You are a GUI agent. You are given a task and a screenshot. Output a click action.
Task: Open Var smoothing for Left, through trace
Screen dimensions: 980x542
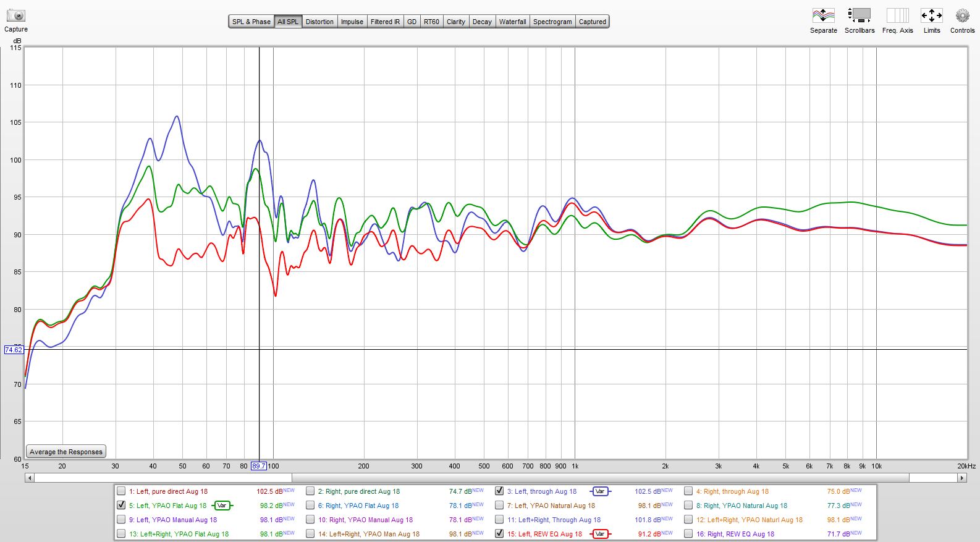click(599, 491)
